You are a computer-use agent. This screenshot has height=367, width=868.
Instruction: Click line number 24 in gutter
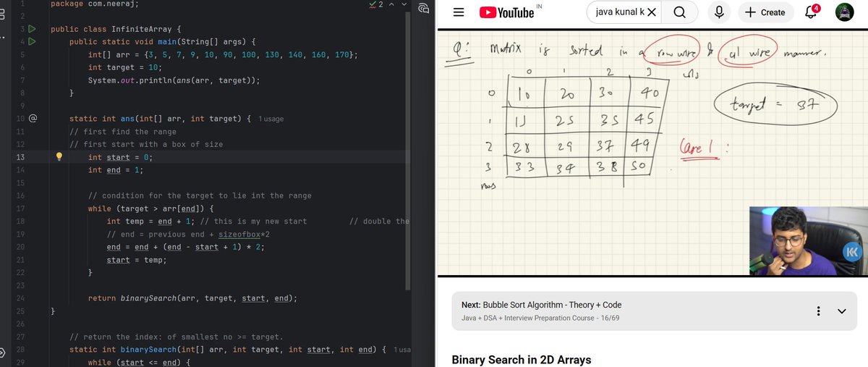tap(20, 298)
